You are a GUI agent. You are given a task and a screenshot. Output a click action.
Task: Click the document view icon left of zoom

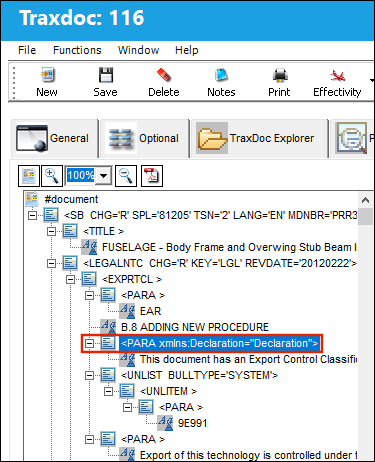click(x=29, y=176)
